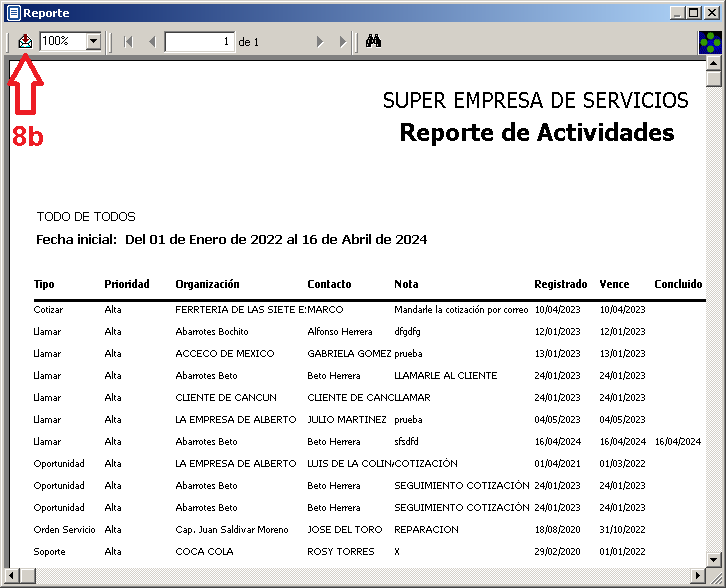Click the TODO DE TODOS text
Image resolution: width=726 pixels, height=588 pixels.
tap(86, 217)
